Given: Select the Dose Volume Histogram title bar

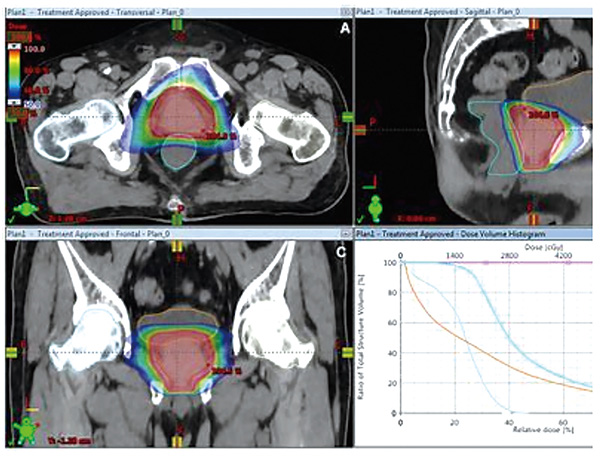Looking at the screenshot, I should click(474, 233).
